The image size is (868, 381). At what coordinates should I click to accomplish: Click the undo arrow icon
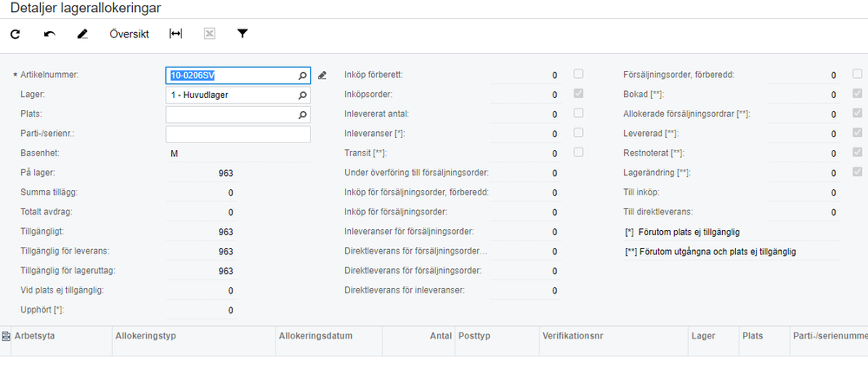pyautogui.click(x=50, y=35)
